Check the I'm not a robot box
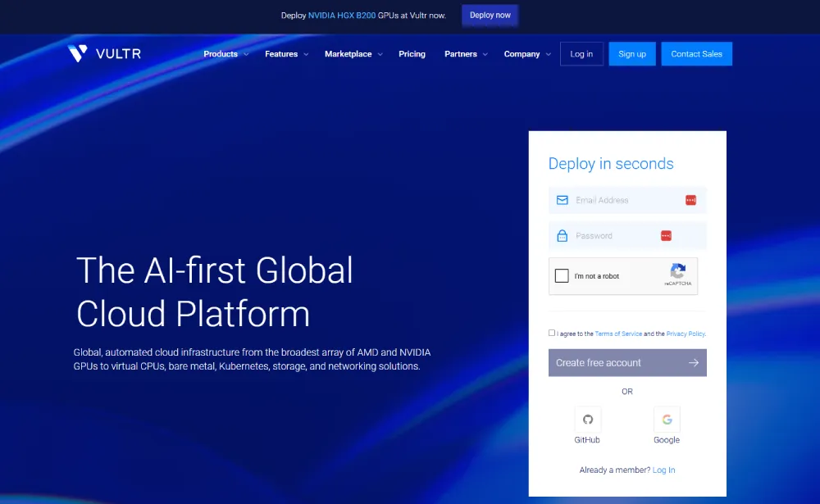Screen dimensions: 820x504 tap(562, 275)
